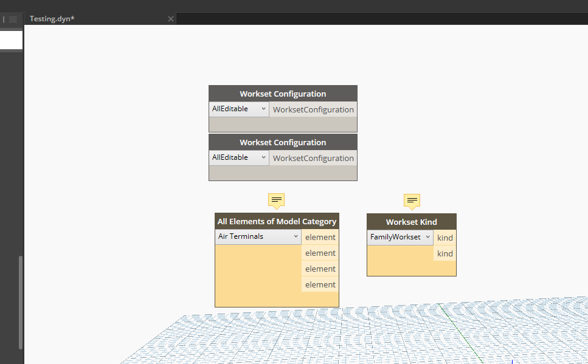The image size is (588, 364).
Task: Click the kind output port on Workset Kind node
Action: [444, 237]
